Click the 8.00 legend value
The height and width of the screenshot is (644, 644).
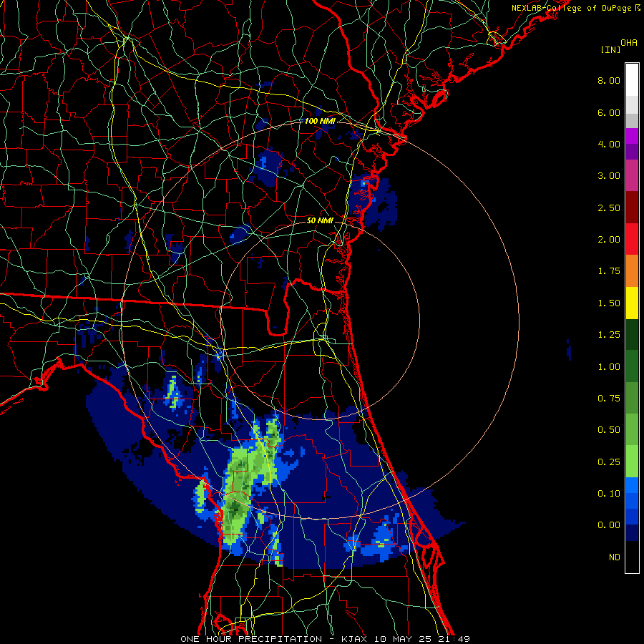click(609, 80)
